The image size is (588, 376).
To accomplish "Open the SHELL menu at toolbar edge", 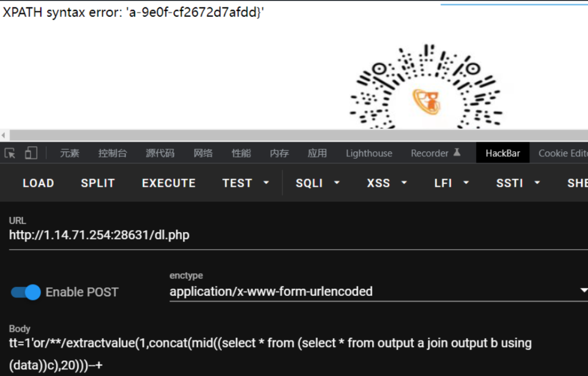I will click(577, 183).
